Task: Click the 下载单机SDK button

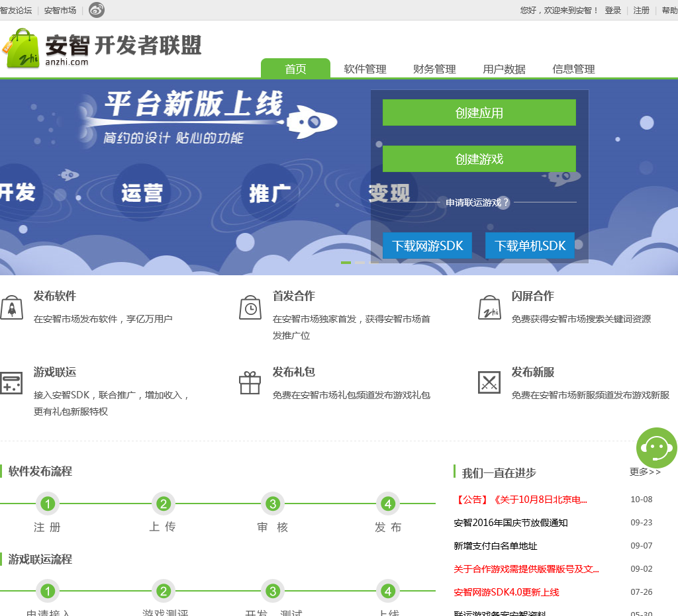Action: (x=530, y=245)
